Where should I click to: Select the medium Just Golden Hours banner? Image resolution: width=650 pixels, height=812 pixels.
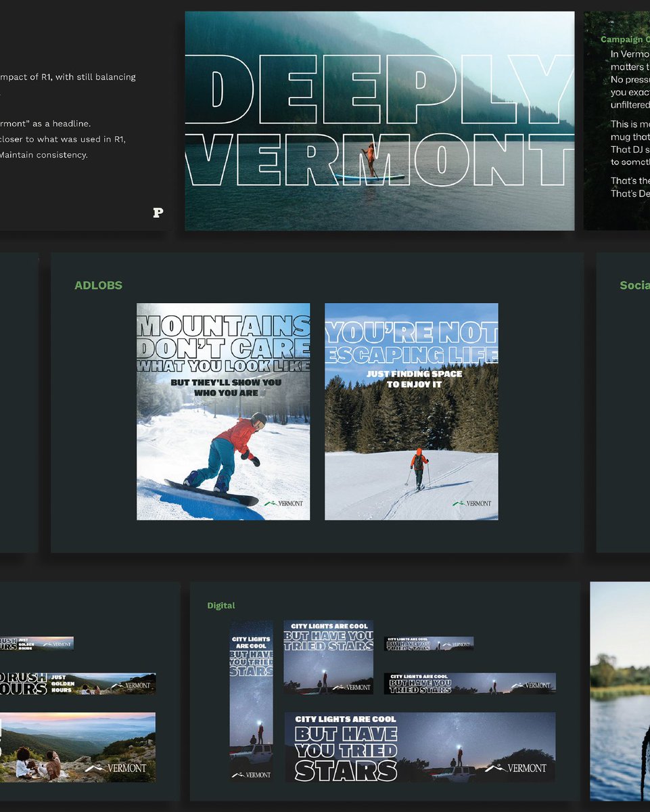click(x=77, y=683)
